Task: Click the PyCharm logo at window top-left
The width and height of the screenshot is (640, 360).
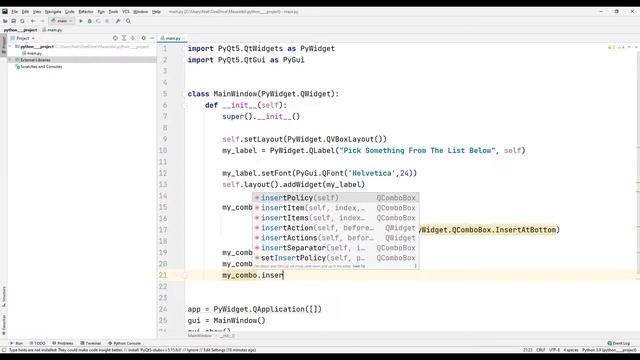Action: click(5, 11)
